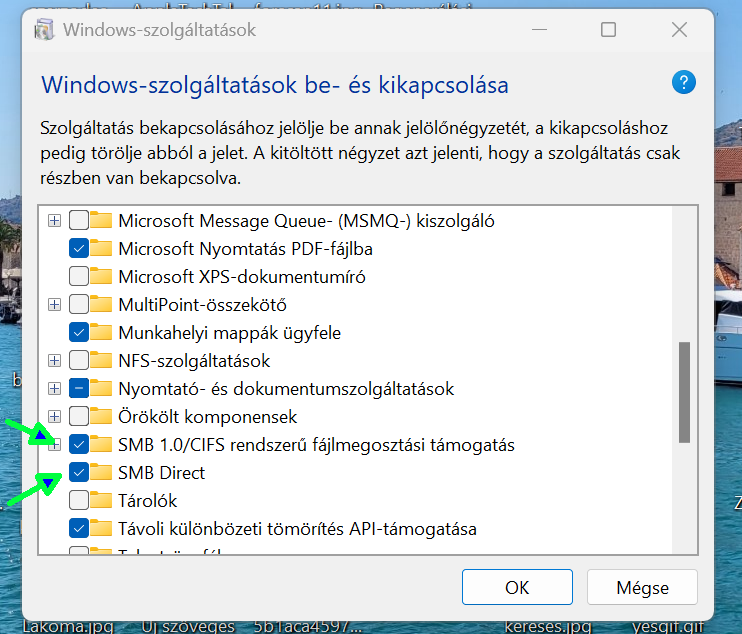Click the features list scrollbar thumb
742x634 pixels.
click(684, 392)
